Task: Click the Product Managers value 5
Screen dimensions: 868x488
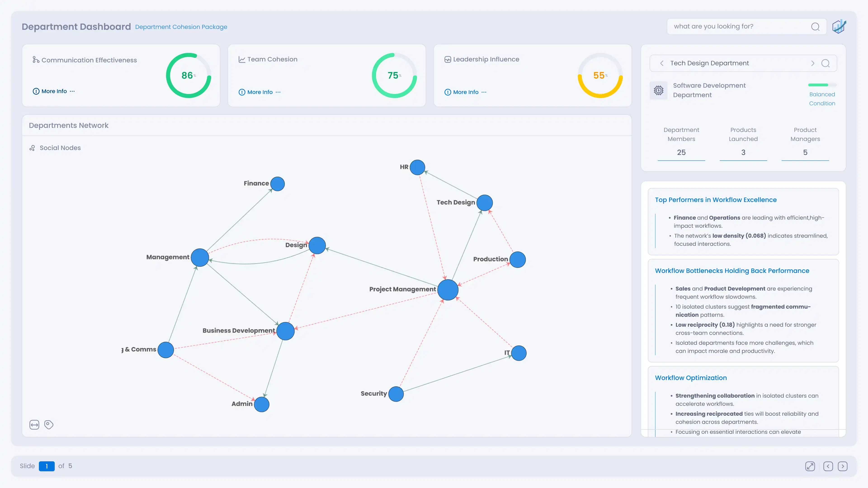Action: (x=805, y=152)
